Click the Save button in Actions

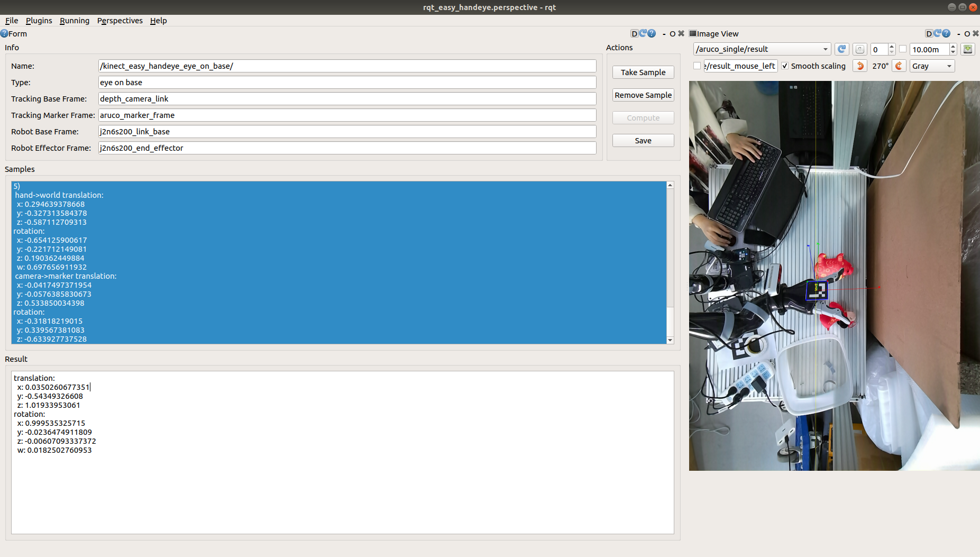point(643,141)
